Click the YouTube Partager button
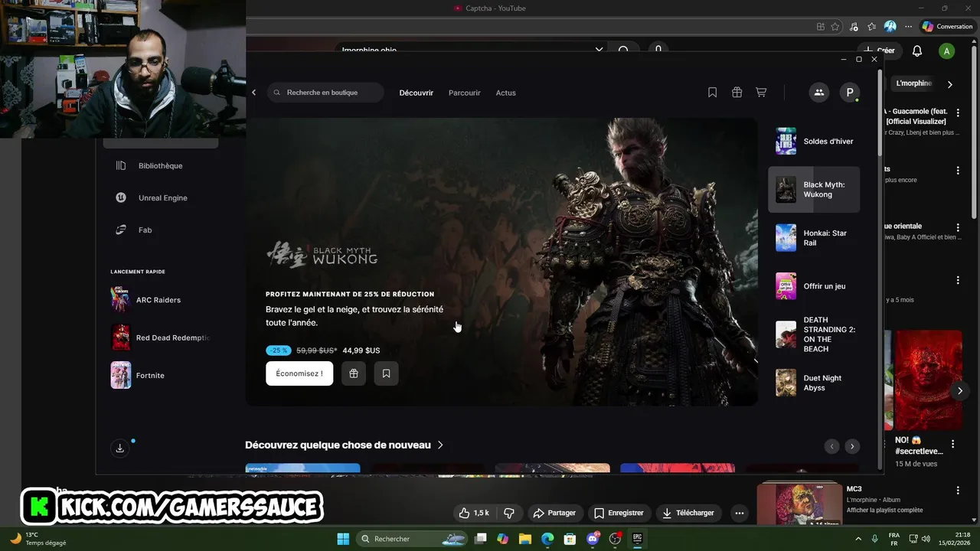Screen dimensions: 980x551 (x=554, y=513)
